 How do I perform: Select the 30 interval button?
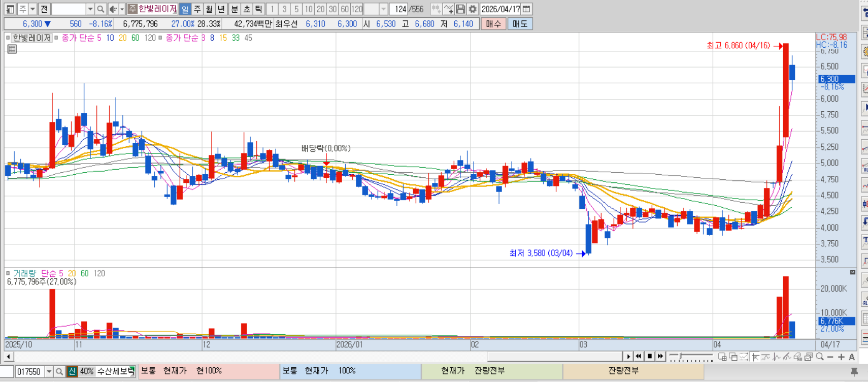332,9
